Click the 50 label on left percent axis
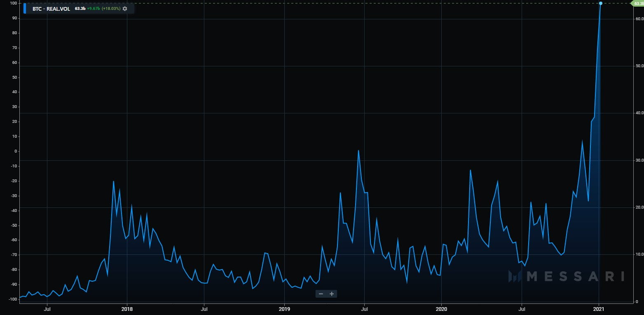The width and height of the screenshot is (644, 315). click(x=15, y=78)
